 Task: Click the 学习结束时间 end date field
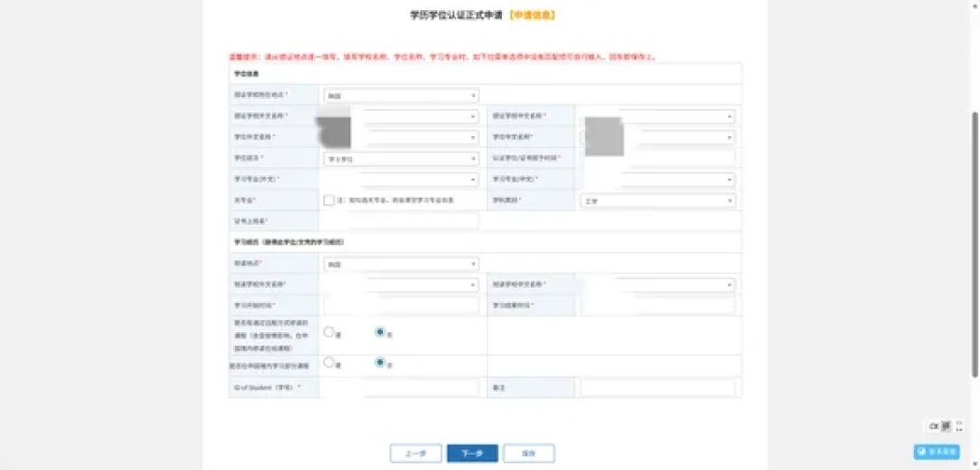pyautogui.click(x=658, y=305)
